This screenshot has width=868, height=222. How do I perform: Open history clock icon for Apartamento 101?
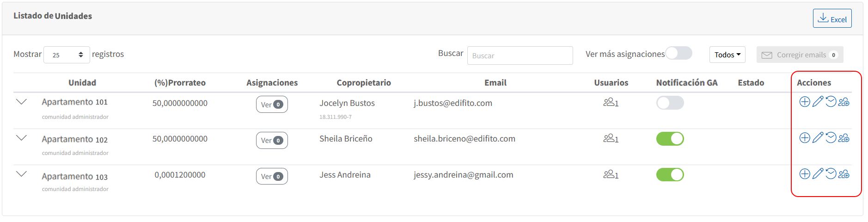831,101
